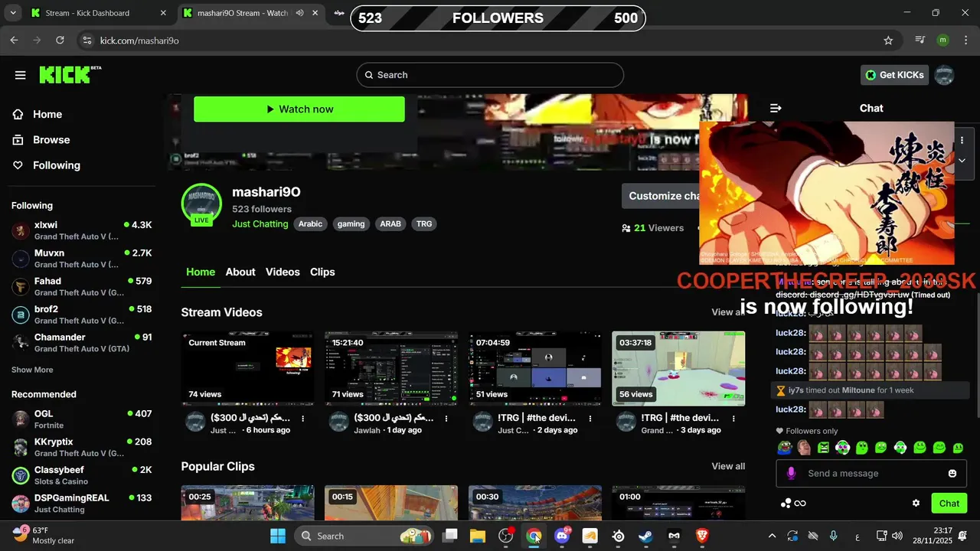Open the emoji picker in message box
The height and width of the screenshot is (551, 980).
point(952,474)
